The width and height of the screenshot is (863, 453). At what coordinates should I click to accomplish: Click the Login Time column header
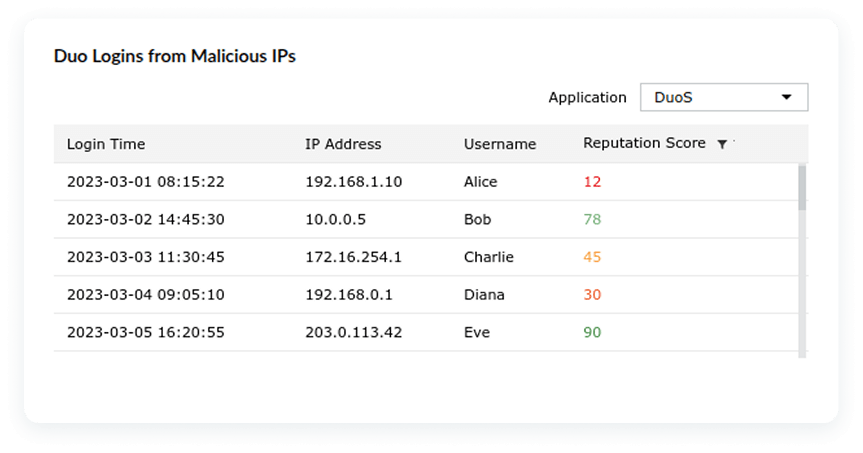(x=106, y=144)
